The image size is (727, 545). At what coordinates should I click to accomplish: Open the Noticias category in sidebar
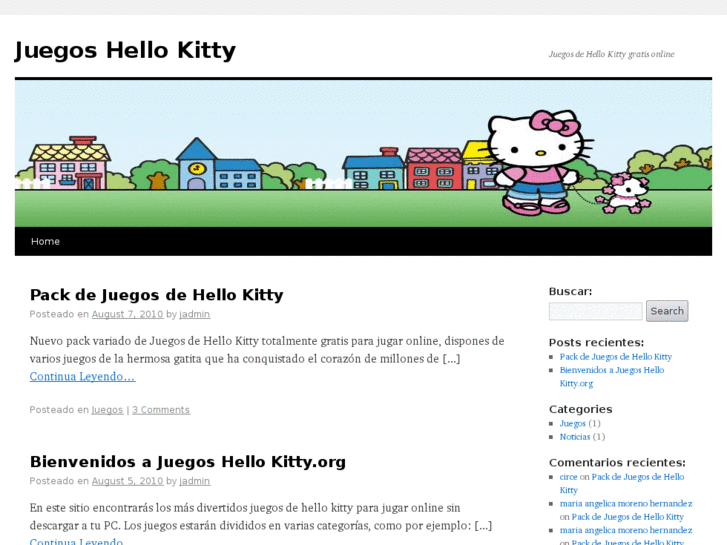pos(575,437)
